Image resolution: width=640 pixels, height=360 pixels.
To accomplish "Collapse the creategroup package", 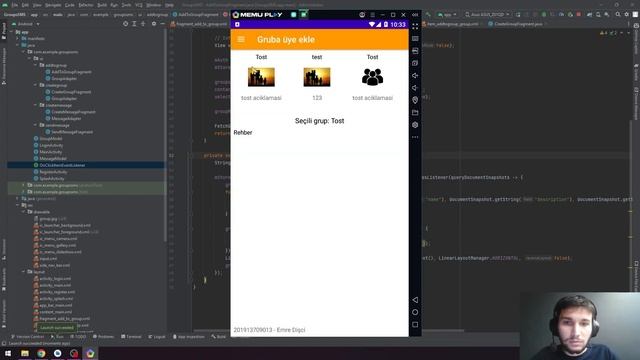I will [36, 85].
